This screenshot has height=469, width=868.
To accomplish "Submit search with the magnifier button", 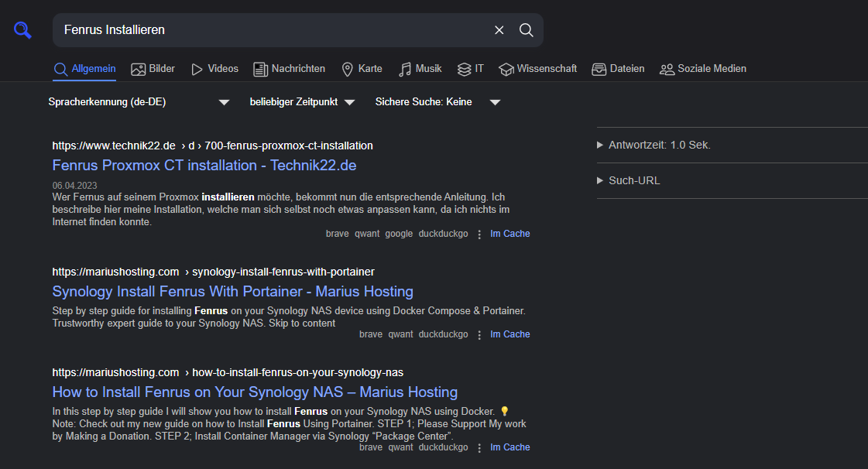I will point(526,30).
